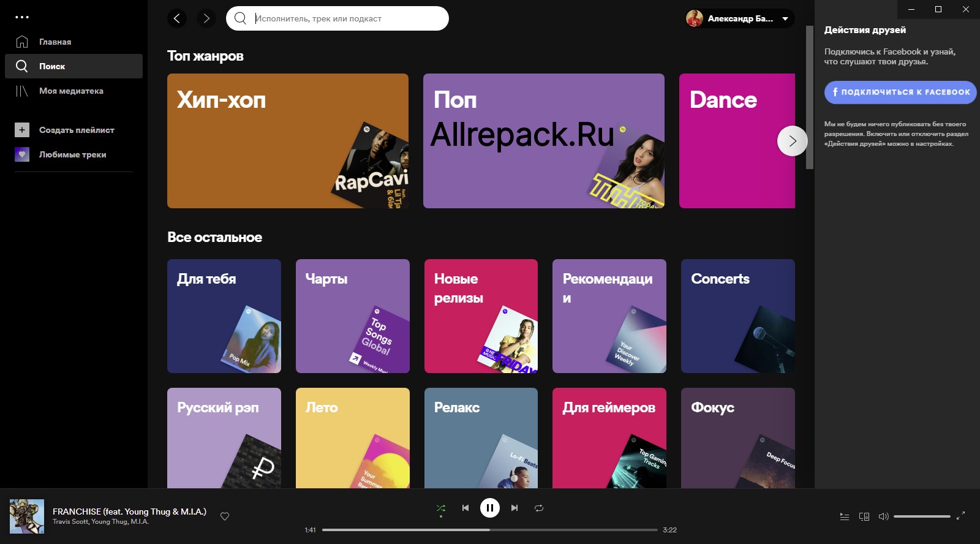Open connect to a device icon
The width and height of the screenshot is (980, 544).
pyautogui.click(x=864, y=516)
